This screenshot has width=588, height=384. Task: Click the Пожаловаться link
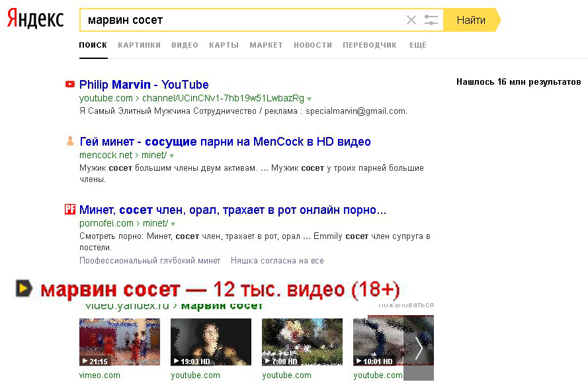[x=405, y=305]
